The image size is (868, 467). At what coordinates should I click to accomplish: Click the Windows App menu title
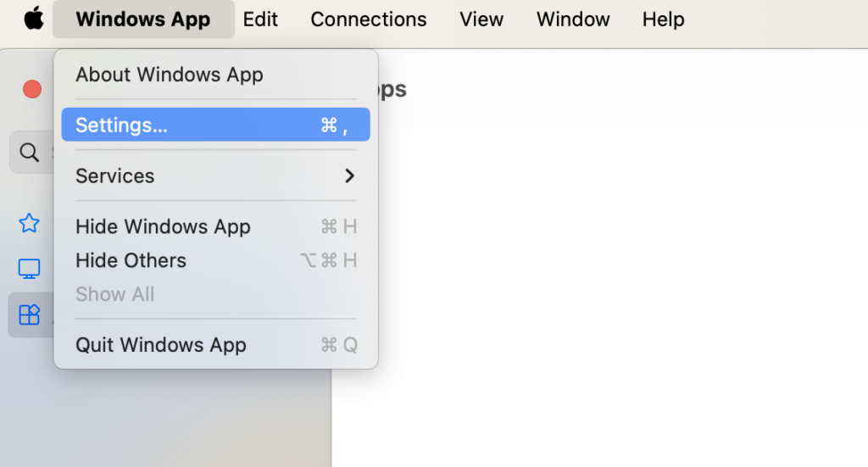[142, 19]
